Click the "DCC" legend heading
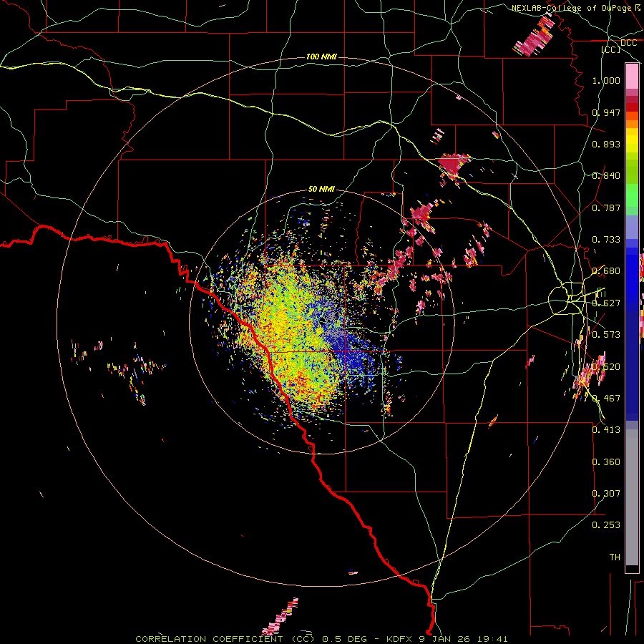This screenshot has height=644, width=644. [628, 43]
